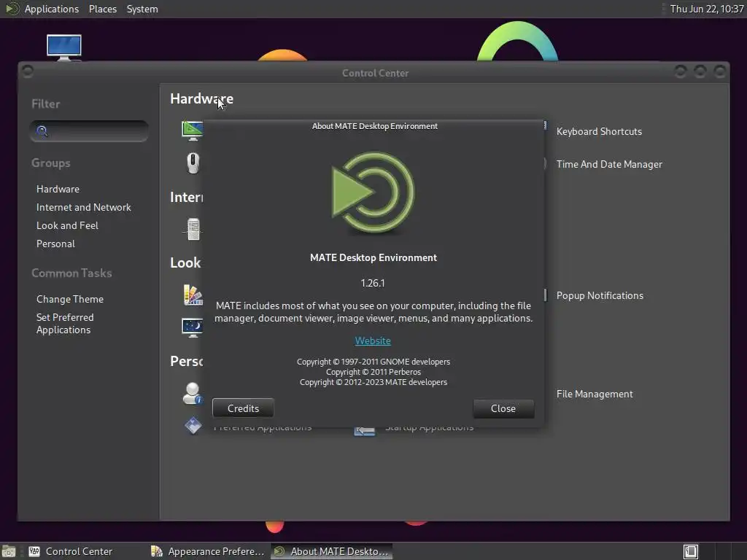The image size is (747, 560).
Task: Open the Places menu
Action: 102,9
